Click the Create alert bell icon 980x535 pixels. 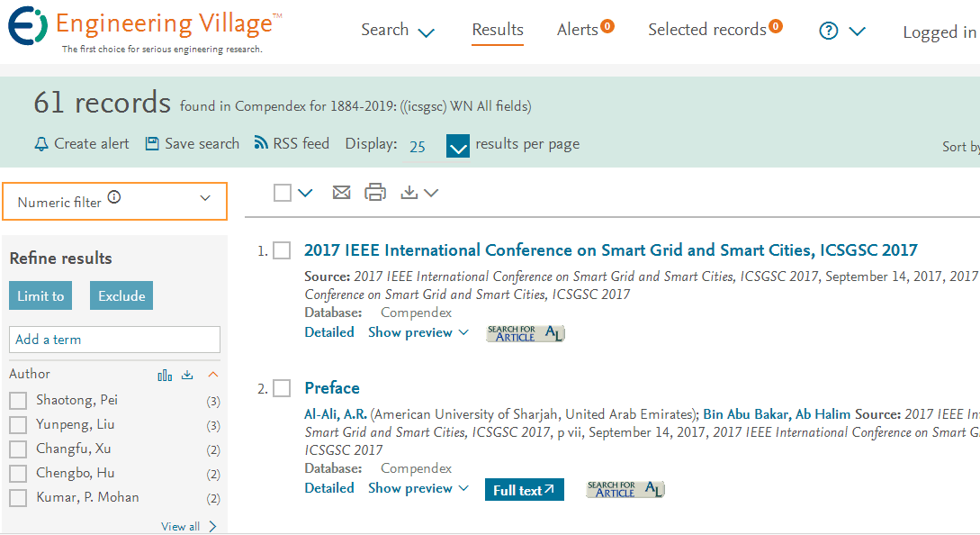point(41,144)
